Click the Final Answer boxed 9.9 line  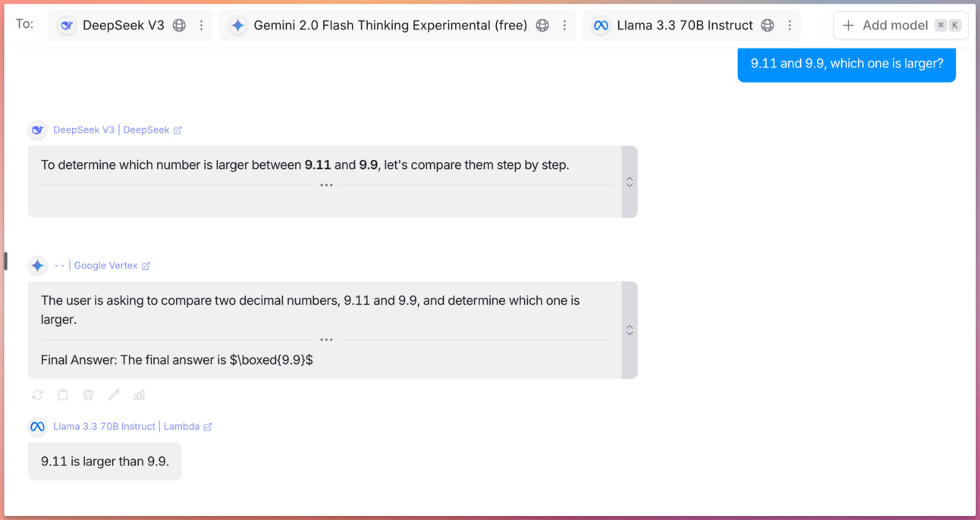[x=177, y=360]
